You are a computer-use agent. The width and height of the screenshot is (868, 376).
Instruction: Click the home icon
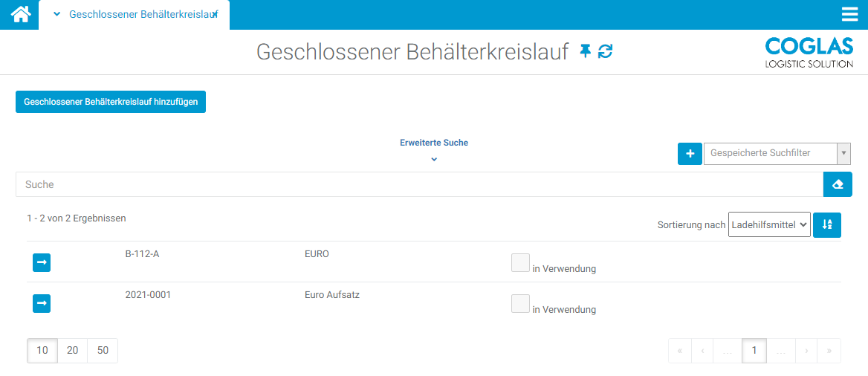click(x=20, y=14)
